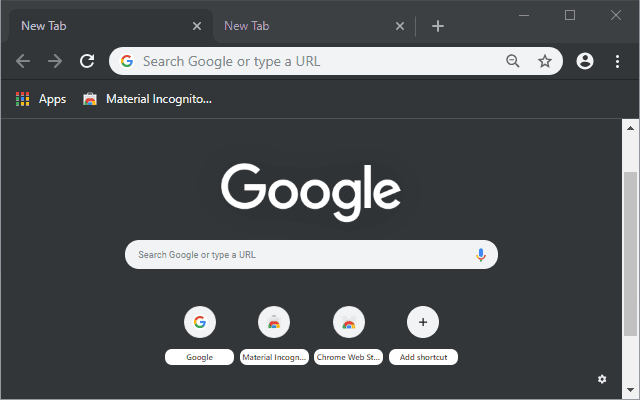Open the customize page gear icon

[602, 379]
